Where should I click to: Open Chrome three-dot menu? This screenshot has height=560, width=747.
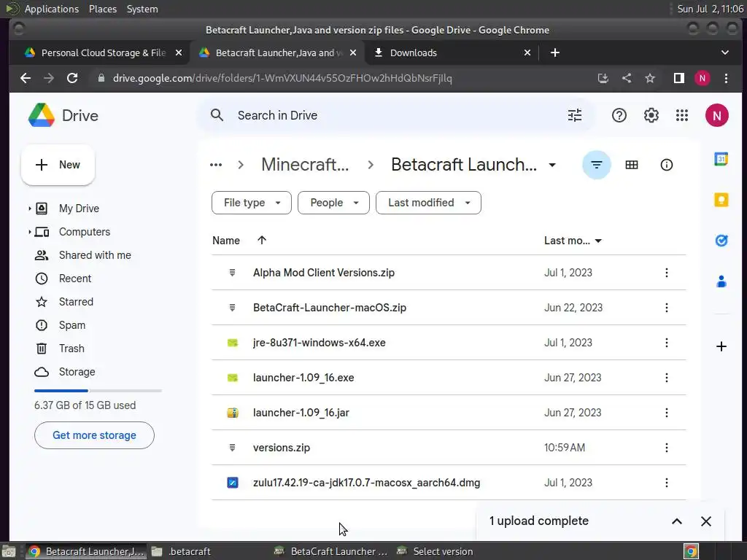coord(726,78)
